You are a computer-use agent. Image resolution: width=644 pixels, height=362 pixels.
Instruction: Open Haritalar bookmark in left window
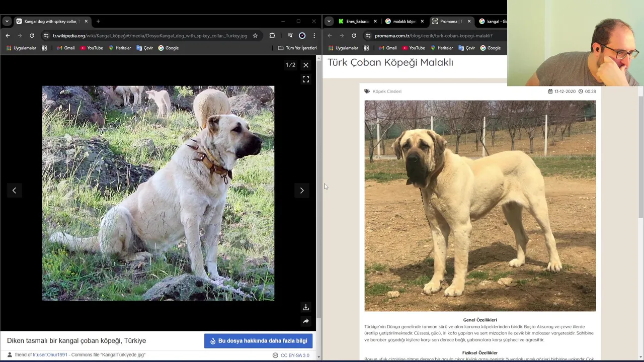(120, 48)
